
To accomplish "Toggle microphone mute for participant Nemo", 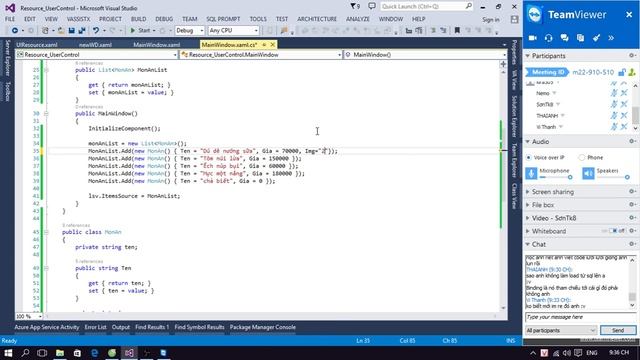I will (614, 93).
